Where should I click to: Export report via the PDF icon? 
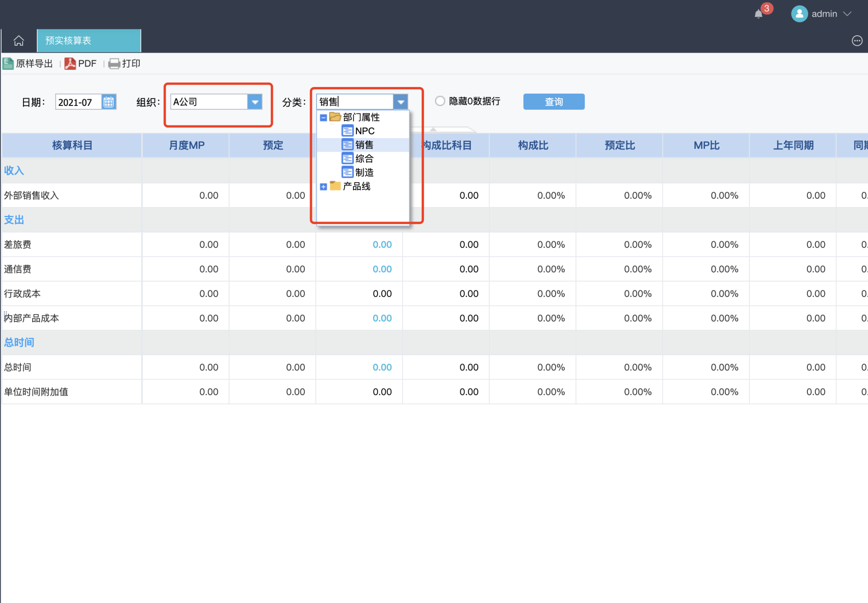[x=70, y=64]
